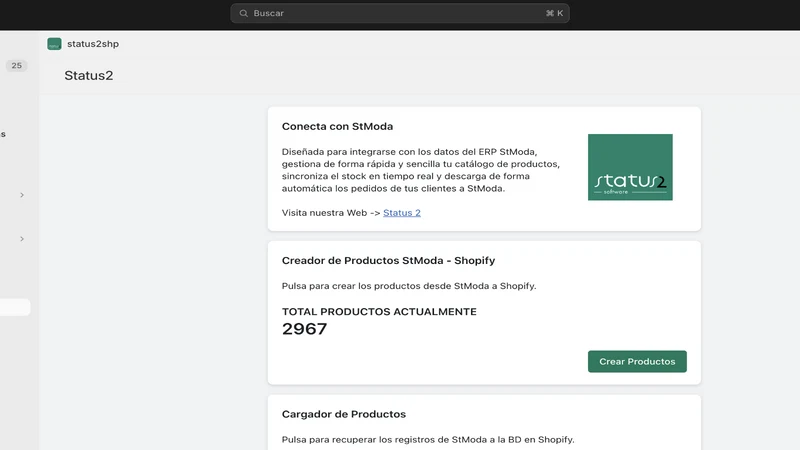The image size is (800, 450).
Task: Click the Crear Productos button
Action: [x=637, y=361]
